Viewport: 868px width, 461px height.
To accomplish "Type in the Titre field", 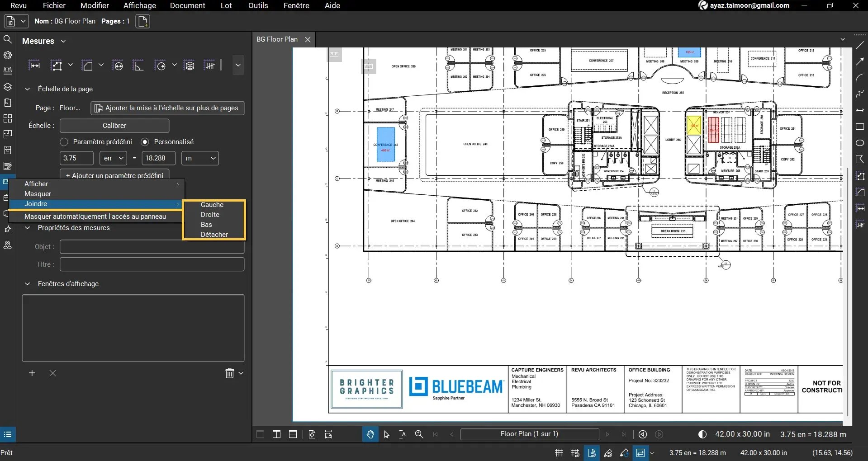I will pos(152,264).
